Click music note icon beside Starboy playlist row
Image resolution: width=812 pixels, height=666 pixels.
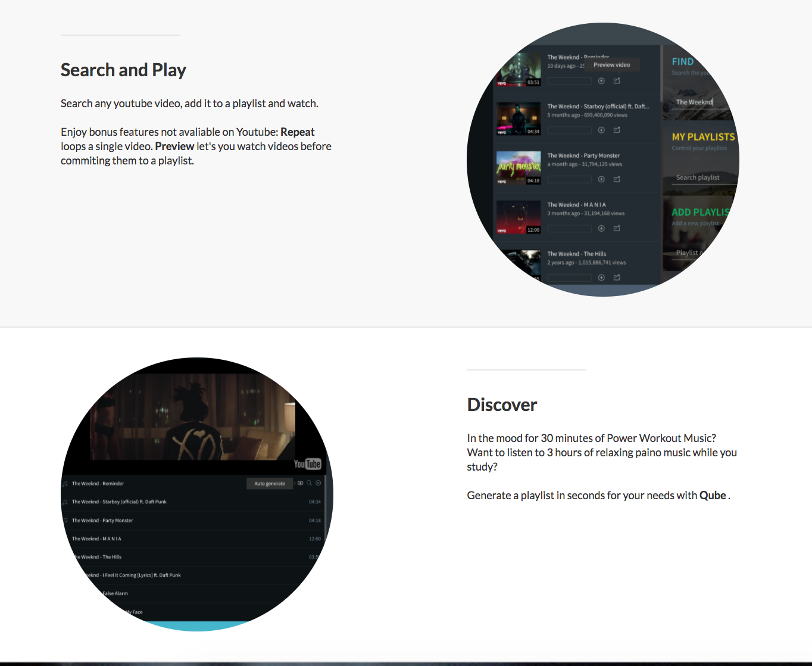65,502
